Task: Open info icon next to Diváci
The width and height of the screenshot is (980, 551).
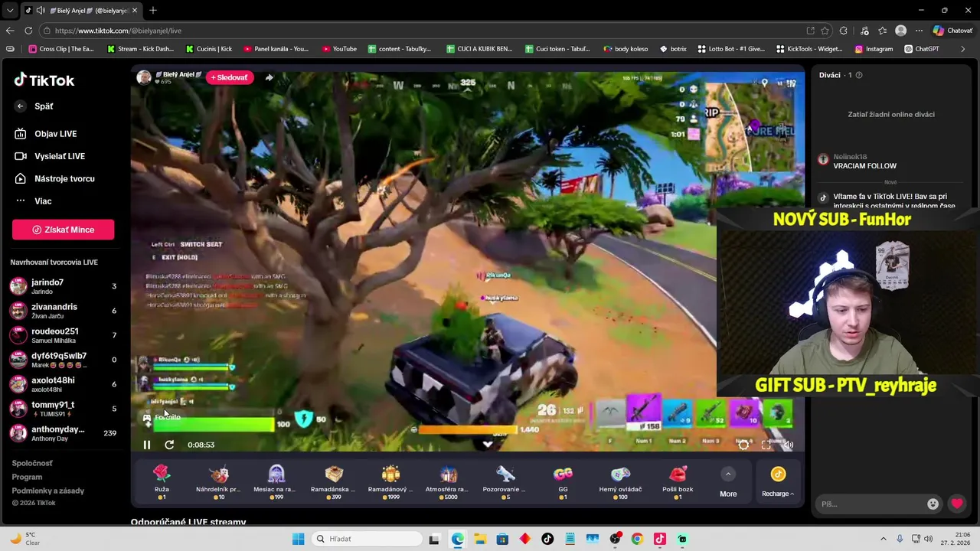Action: (858, 75)
